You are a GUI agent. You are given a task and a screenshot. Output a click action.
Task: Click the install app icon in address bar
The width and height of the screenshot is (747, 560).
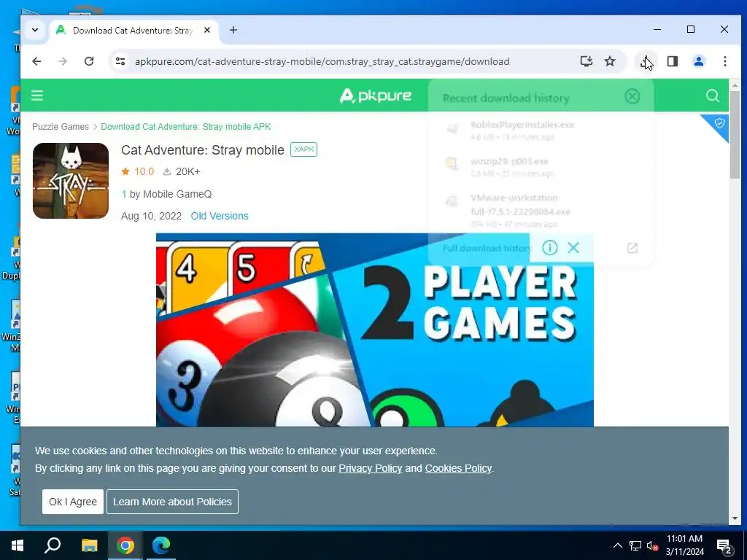(587, 61)
